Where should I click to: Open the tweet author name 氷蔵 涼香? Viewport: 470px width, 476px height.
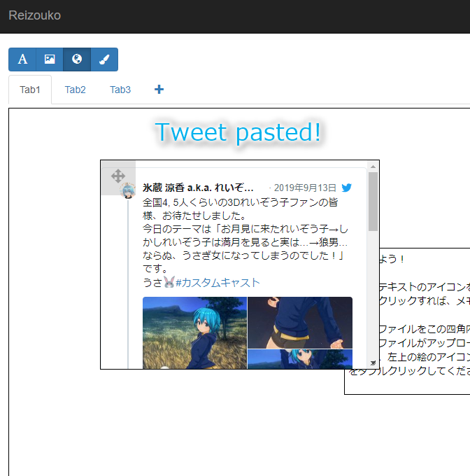(198, 188)
